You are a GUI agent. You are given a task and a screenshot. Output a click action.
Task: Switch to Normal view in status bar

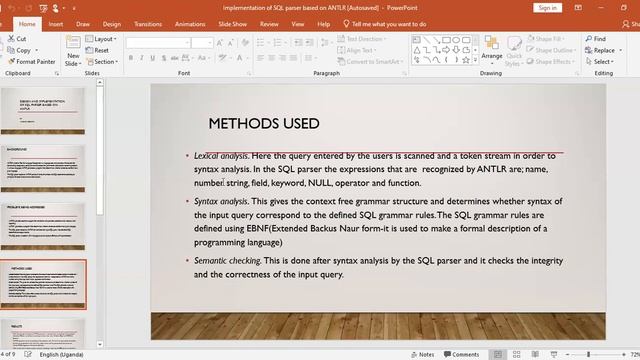coord(498,354)
